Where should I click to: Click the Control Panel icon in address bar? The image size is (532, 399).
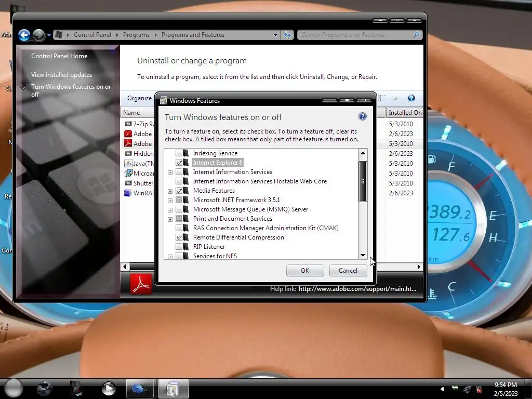(59, 35)
